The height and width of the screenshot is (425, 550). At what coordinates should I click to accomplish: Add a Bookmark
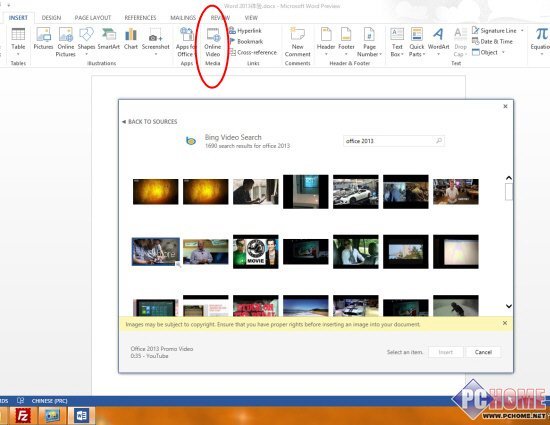tap(246, 41)
